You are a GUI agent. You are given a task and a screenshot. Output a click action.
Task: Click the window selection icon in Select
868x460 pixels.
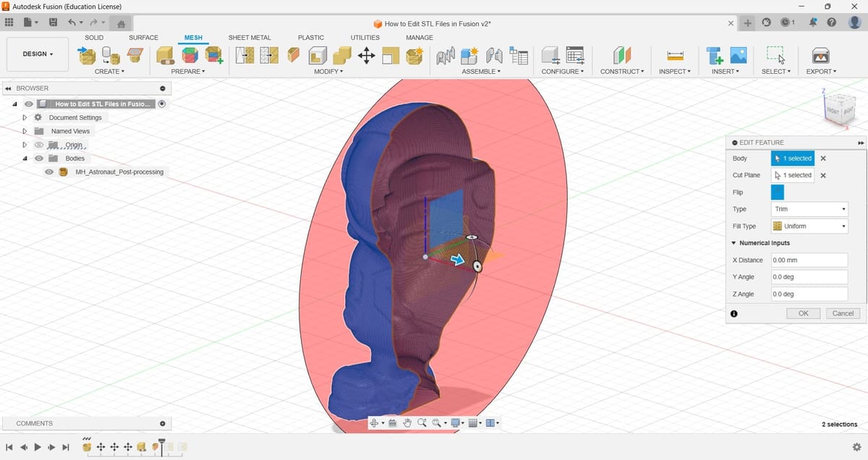775,55
